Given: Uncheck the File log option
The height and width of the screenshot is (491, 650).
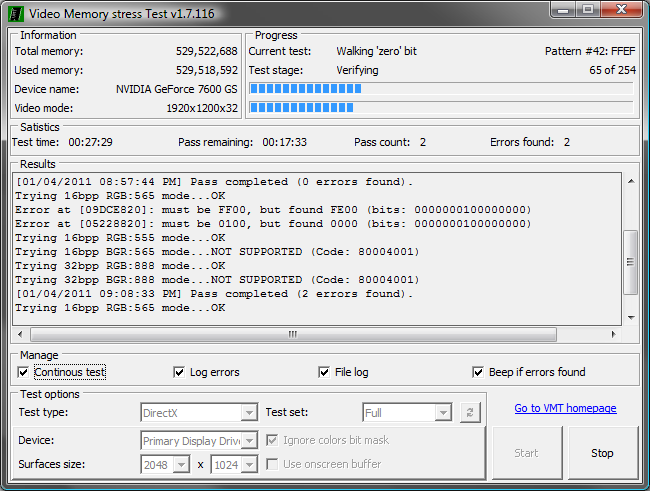Looking at the screenshot, I should click(x=324, y=372).
